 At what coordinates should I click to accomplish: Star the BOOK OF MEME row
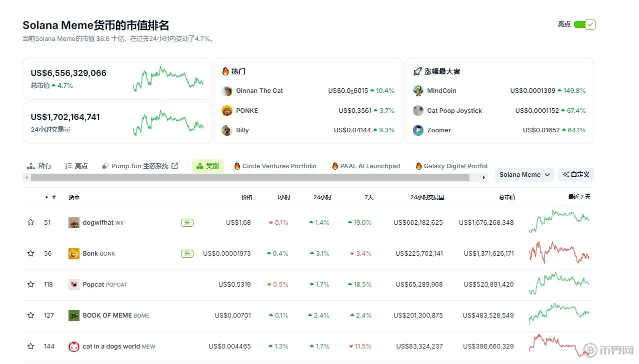[x=30, y=315]
